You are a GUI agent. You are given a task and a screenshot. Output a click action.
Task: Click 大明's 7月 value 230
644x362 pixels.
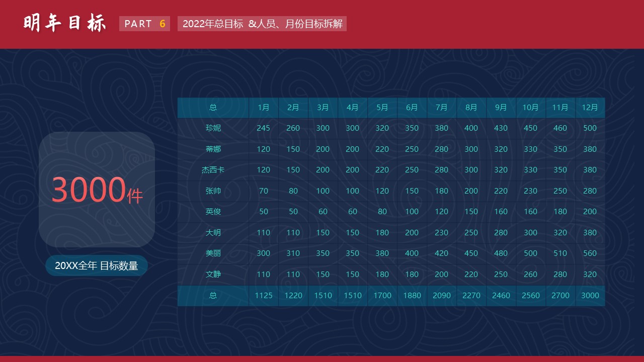[x=442, y=232]
